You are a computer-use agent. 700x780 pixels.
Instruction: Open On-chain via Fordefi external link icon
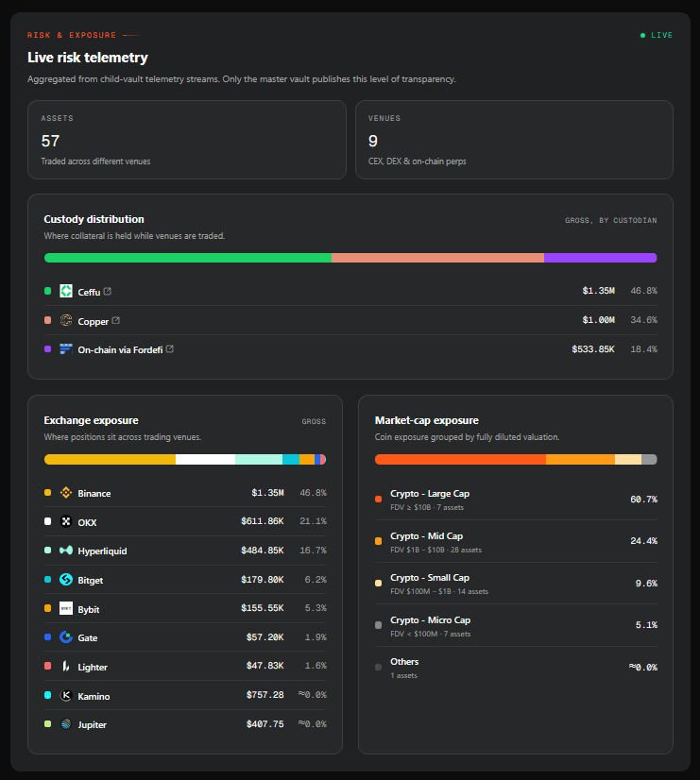click(x=170, y=349)
